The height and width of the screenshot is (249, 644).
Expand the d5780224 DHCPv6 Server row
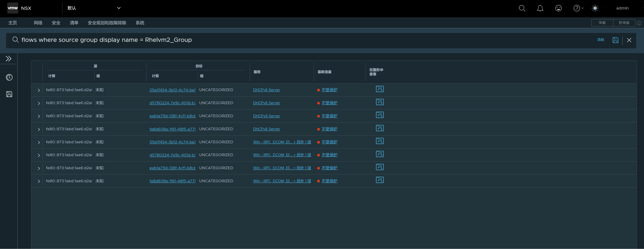pyautogui.click(x=39, y=103)
